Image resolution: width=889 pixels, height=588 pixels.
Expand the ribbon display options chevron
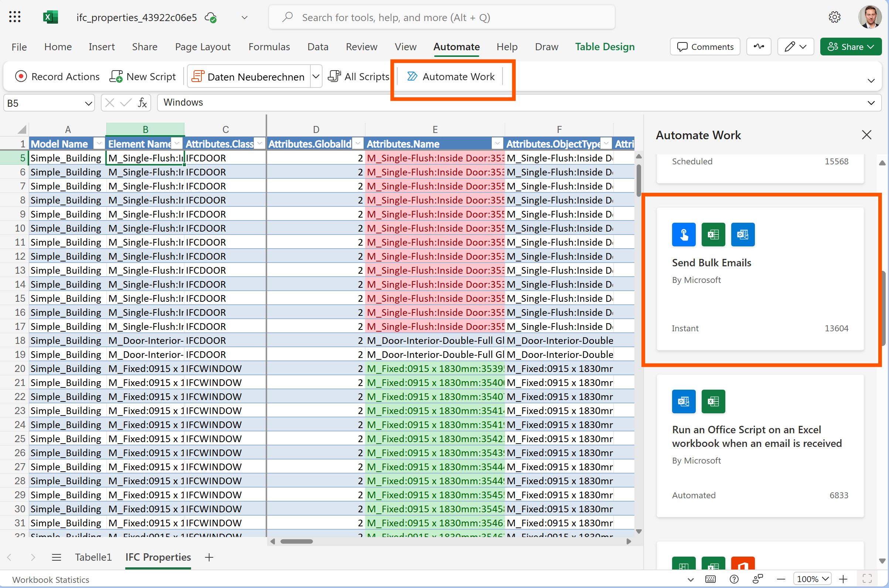(x=871, y=81)
